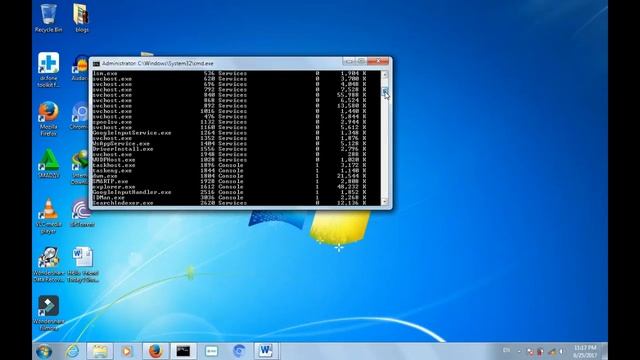Image resolution: width=640 pixels, height=360 pixels.
Task: Open the Hello Word document icon
Action: pyautogui.click(x=83, y=264)
